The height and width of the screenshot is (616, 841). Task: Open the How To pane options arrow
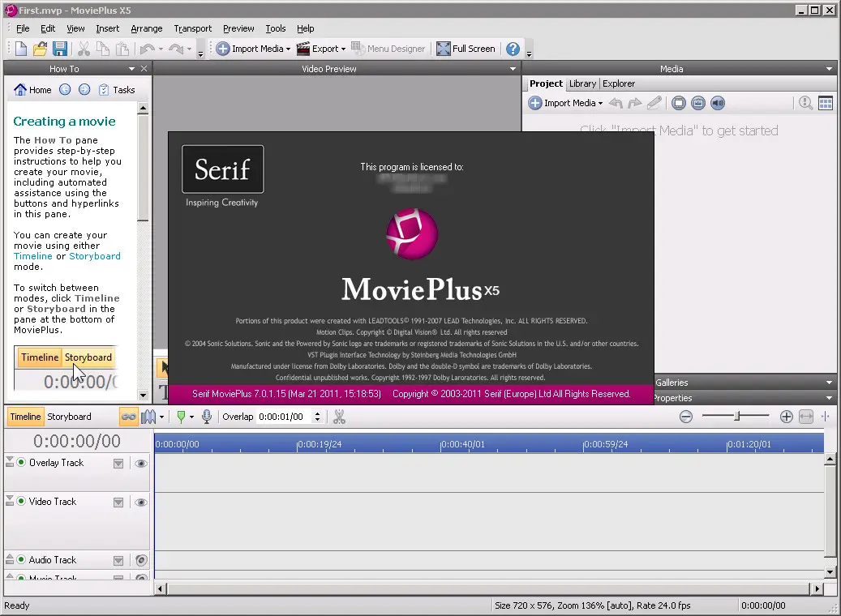(x=131, y=69)
